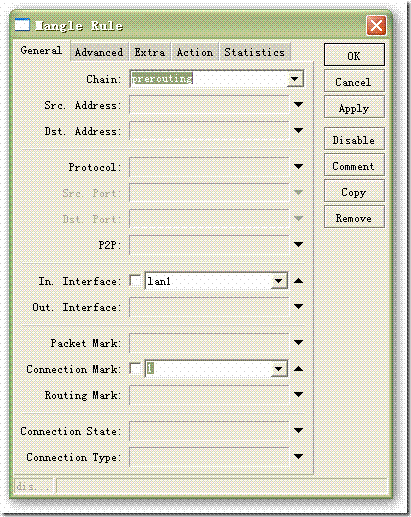
Task: Click the Mangle Rule window title icon
Action: point(22,25)
